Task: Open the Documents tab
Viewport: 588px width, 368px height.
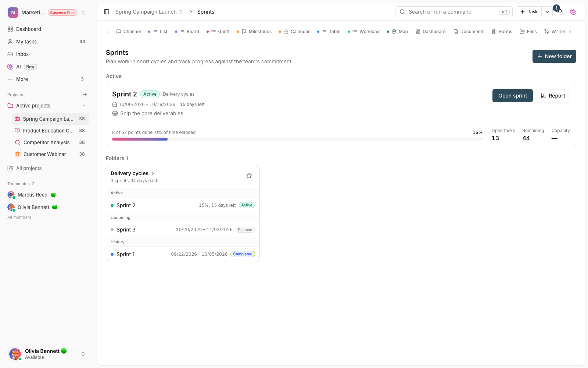Action: (x=469, y=32)
